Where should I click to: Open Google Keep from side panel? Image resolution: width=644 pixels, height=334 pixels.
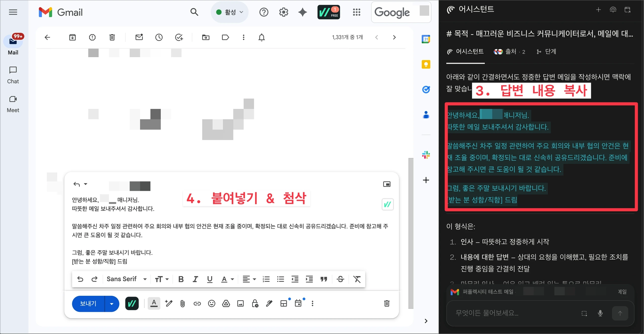tap(426, 64)
